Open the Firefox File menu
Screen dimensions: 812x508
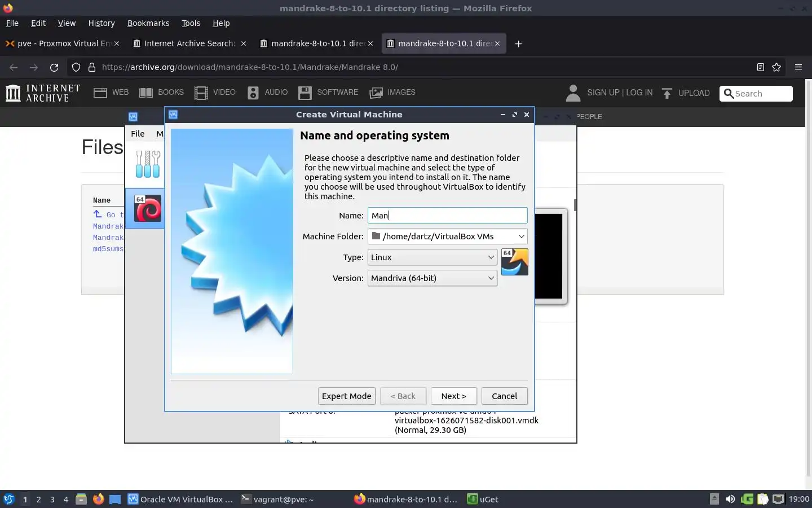tap(12, 23)
